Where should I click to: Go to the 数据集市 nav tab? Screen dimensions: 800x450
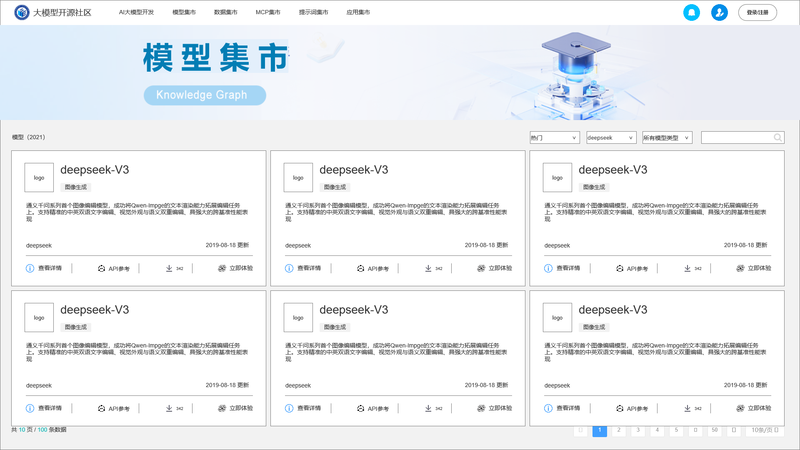[226, 12]
